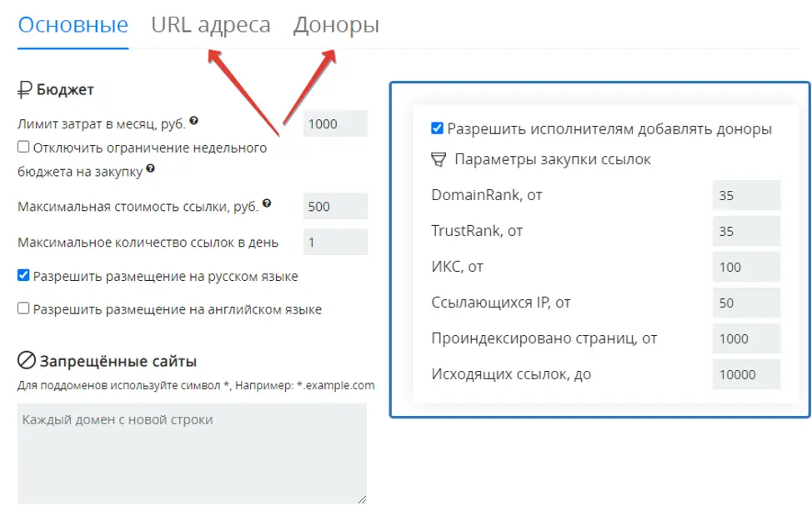Click the forbidden sites domain textarea
812x526 pixels.
coord(192,453)
